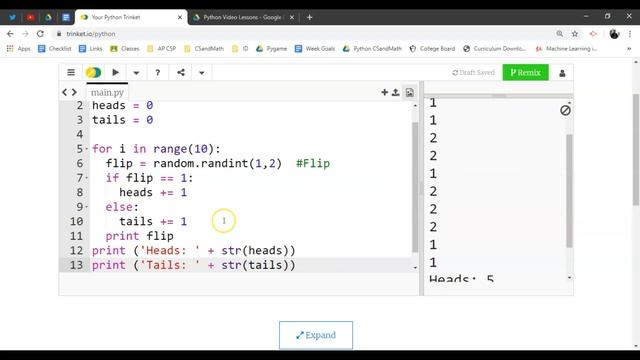Collapse the for loop fold marker on line 5
The height and width of the screenshot is (360, 640).
tap(87, 149)
